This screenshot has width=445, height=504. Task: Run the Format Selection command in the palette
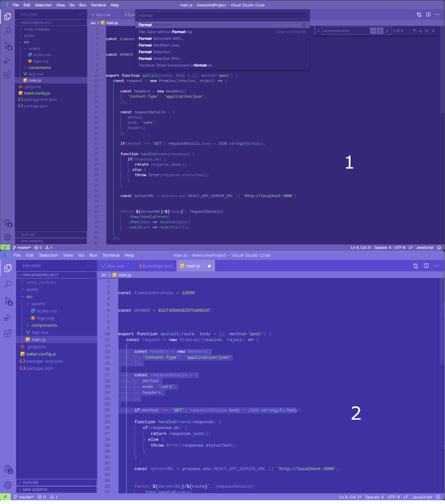point(222,52)
